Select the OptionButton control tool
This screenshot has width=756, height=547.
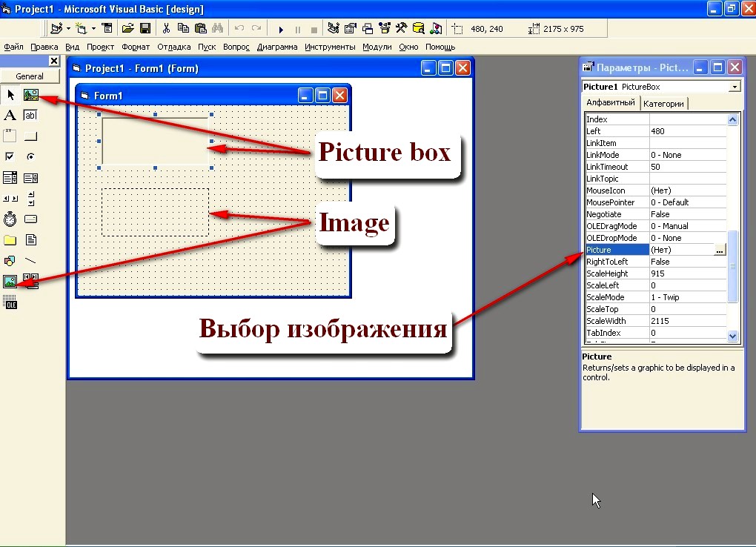tap(31, 157)
